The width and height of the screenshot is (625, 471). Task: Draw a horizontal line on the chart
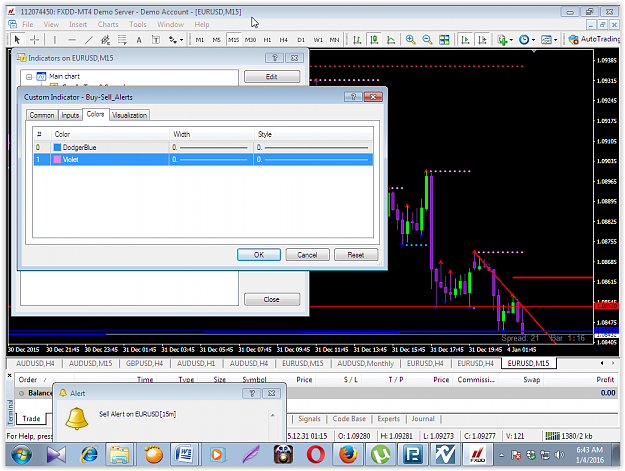pos(72,39)
